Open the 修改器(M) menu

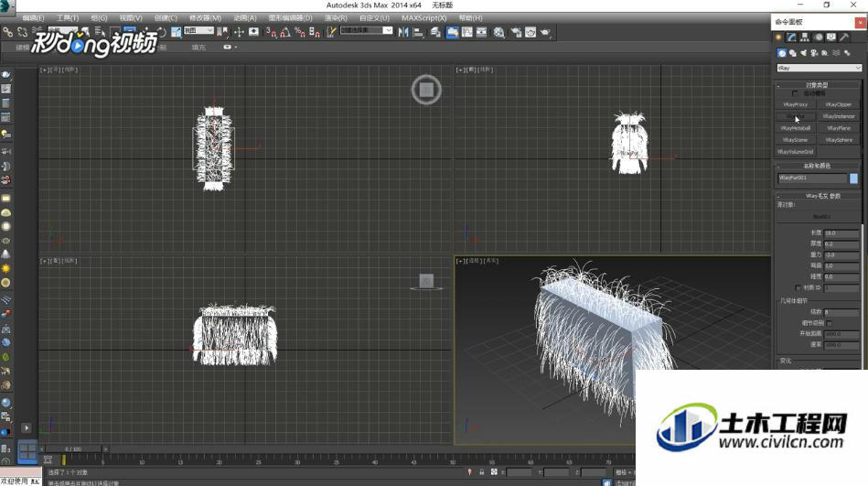pos(205,18)
